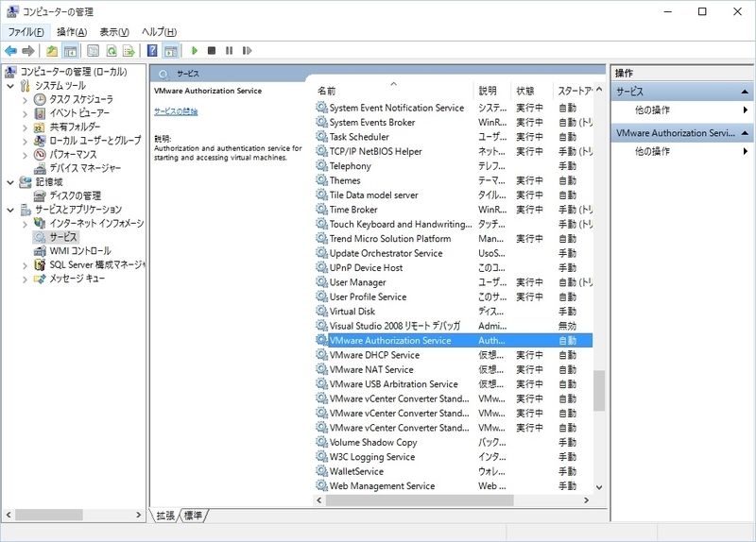Screen dimensions: 756x542
Task: Collapse the サービスとアプリケーション node
Action: tap(10, 210)
